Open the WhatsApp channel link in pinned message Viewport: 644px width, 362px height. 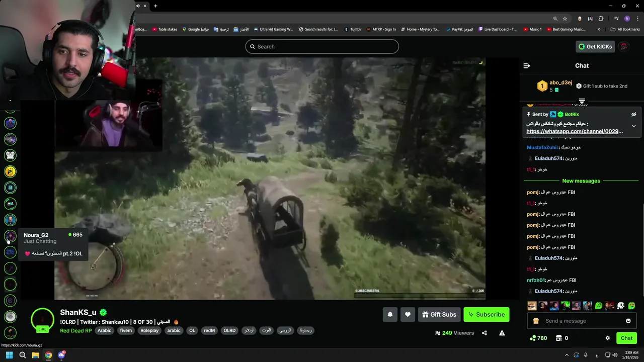pyautogui.click(x=575, y=131)
